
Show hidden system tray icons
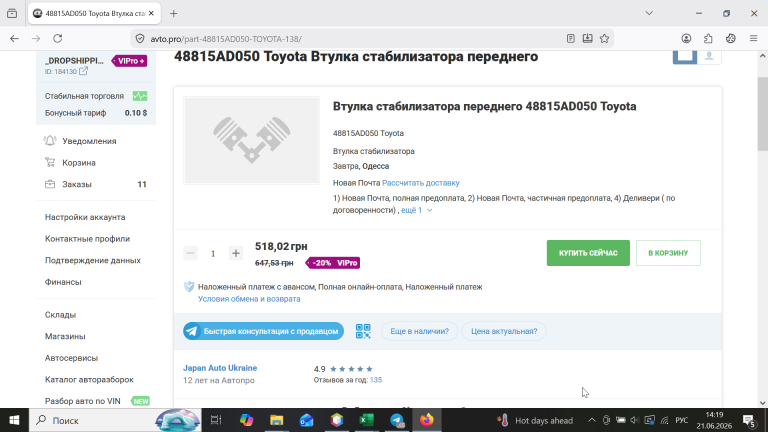coord(592,420)
